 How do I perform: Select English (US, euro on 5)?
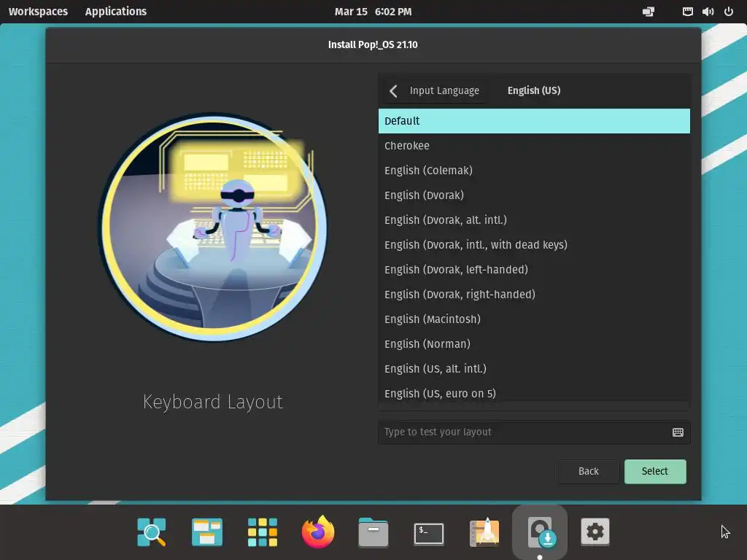click(534, 392)
